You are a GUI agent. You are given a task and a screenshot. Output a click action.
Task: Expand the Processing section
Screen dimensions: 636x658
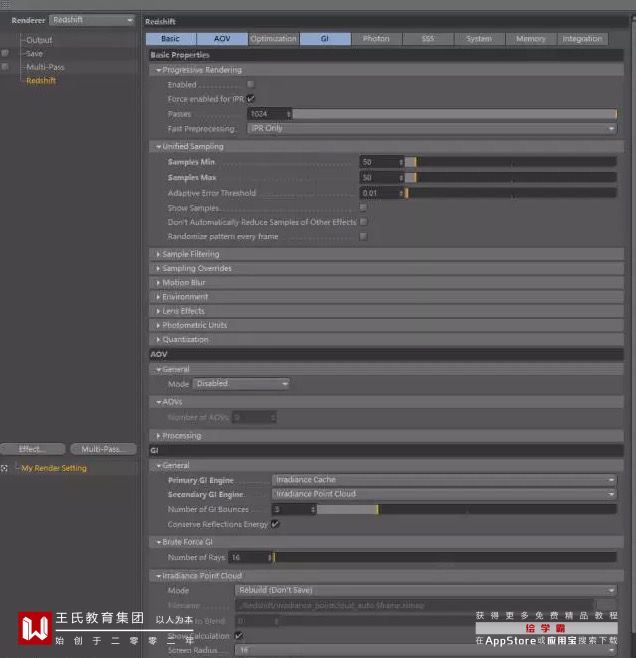tap(386, 436)
